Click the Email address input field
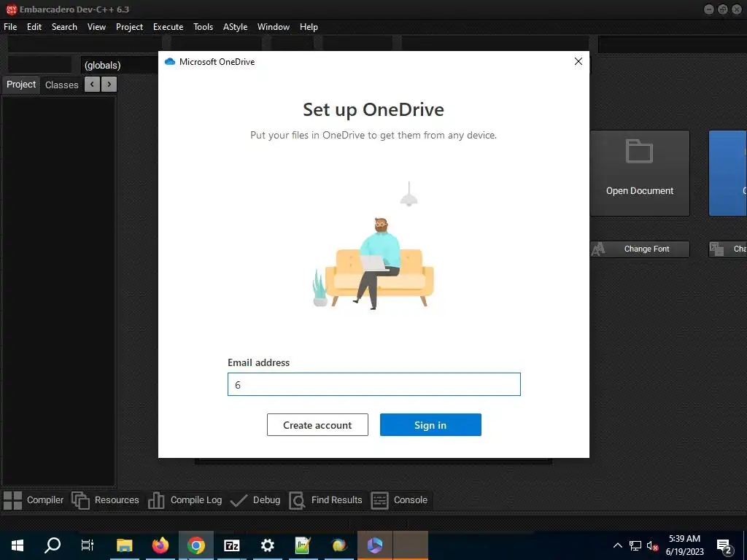This screenshot has height=560, width=747. tap(374, 384)
